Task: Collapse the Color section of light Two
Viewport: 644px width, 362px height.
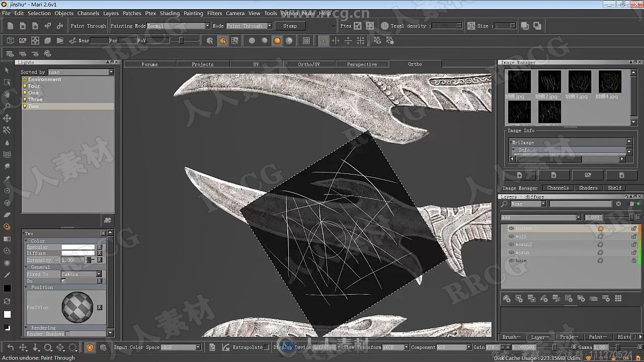Action: (x=27, y=241)
